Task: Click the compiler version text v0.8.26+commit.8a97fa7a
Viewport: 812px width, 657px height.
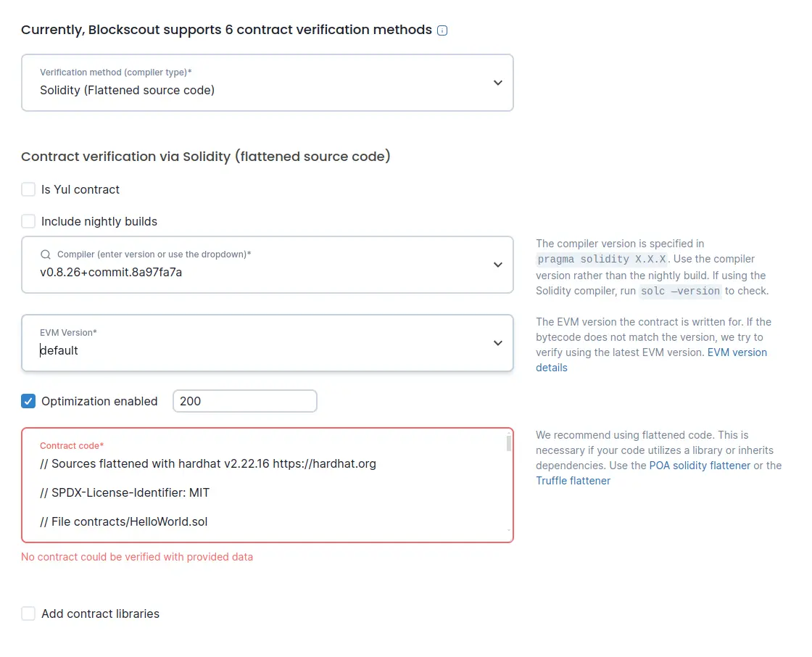Action: pyautogui.click(x=111, y=273)
